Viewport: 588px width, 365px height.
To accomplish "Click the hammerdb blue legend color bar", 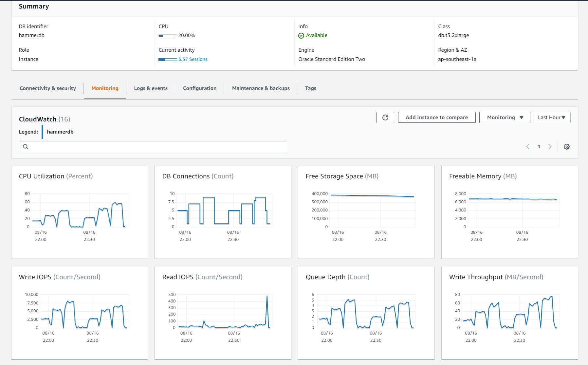I will click(x=43, y=132).
